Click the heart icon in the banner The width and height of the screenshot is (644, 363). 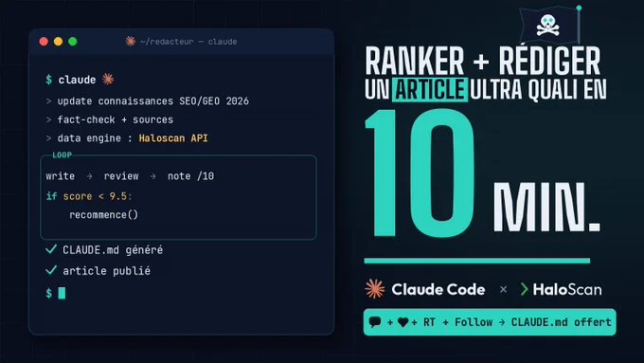point(402,322)
